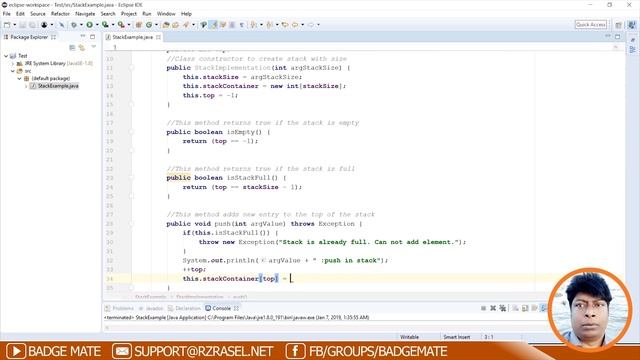This screenshot has height=360, width=640.
Task: Open the Window menu
Action: pyautogui.click(x=166, y=14)
